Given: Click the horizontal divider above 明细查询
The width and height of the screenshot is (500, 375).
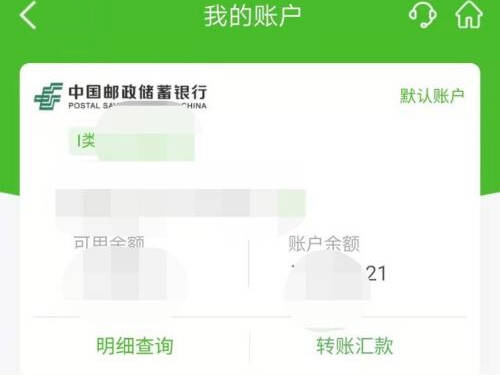Looking at the screenshot, I should (x=250, y=317).
